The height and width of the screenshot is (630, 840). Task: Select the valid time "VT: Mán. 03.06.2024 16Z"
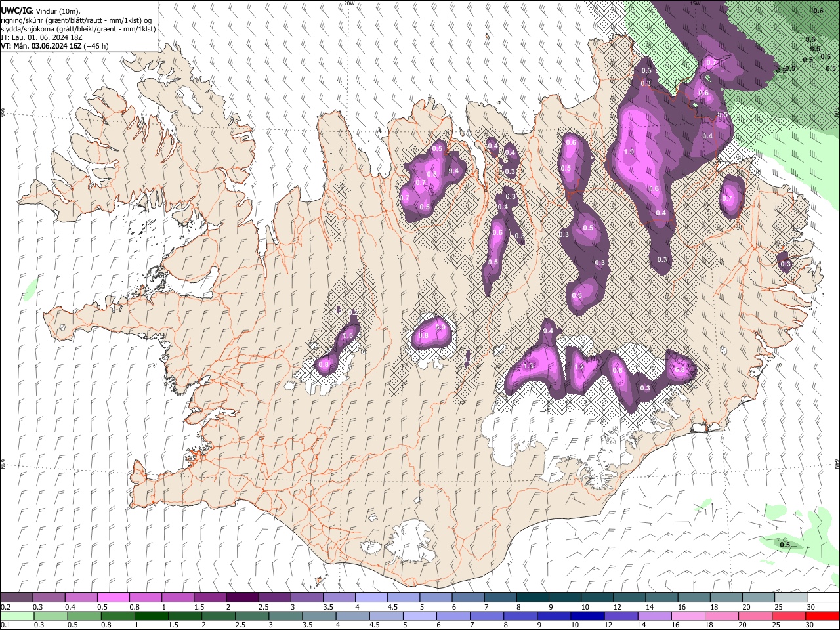(x=41, y=46)
